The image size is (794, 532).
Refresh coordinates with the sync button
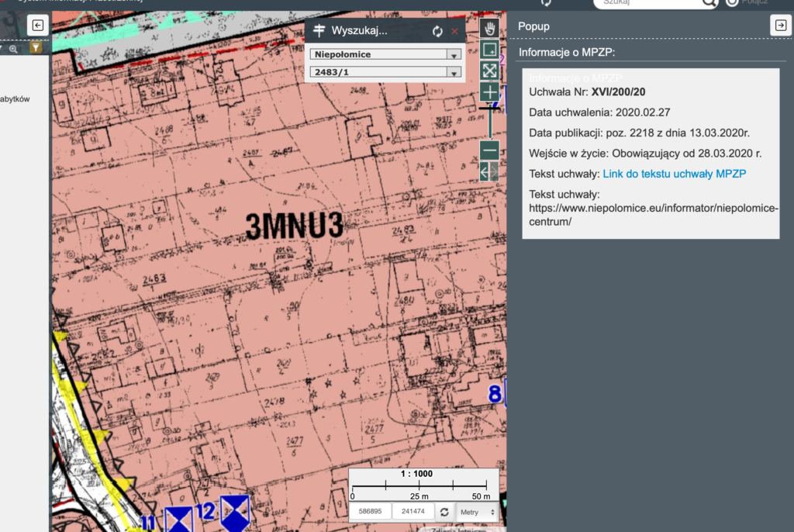[444, 512]
